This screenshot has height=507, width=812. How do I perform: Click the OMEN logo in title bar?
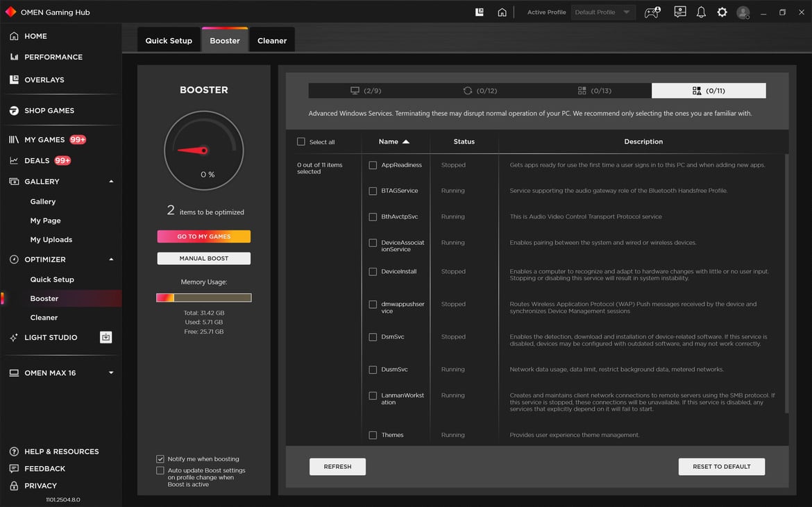[10, 12]
